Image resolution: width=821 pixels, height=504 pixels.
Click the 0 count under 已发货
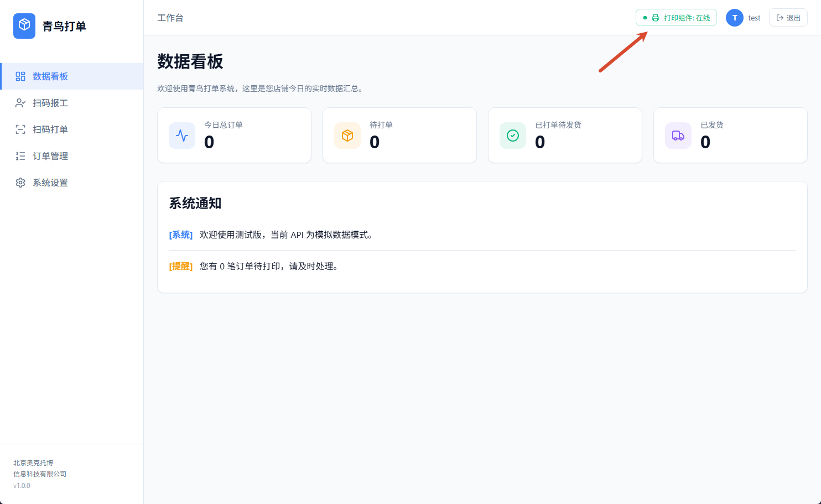coord(705,142)
